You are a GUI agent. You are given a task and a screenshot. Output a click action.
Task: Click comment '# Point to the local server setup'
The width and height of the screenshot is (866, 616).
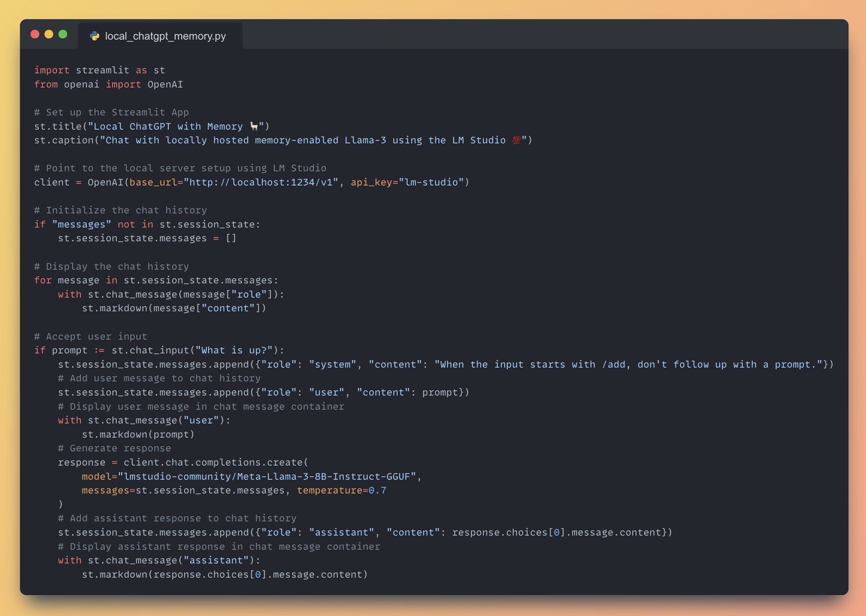pos(180,168)
